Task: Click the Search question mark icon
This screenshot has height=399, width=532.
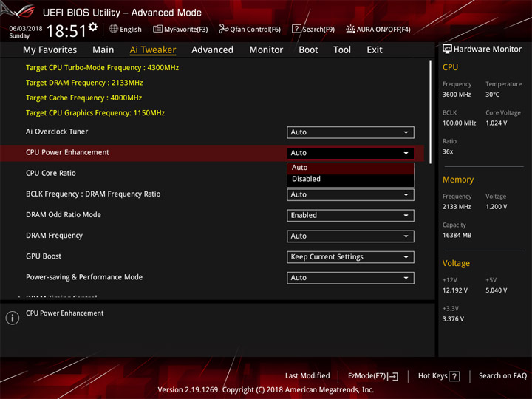Action: click(x=296, y=29)
